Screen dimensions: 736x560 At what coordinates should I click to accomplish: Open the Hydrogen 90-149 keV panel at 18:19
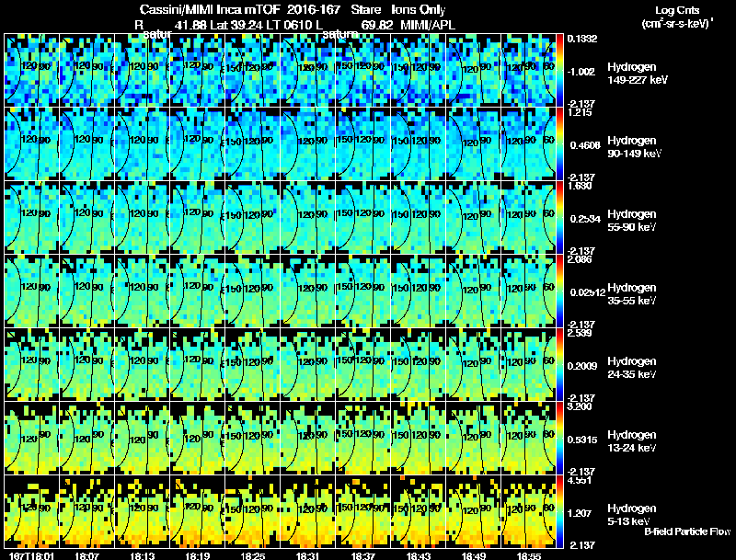pyautogui.click(x=197, y=143)
